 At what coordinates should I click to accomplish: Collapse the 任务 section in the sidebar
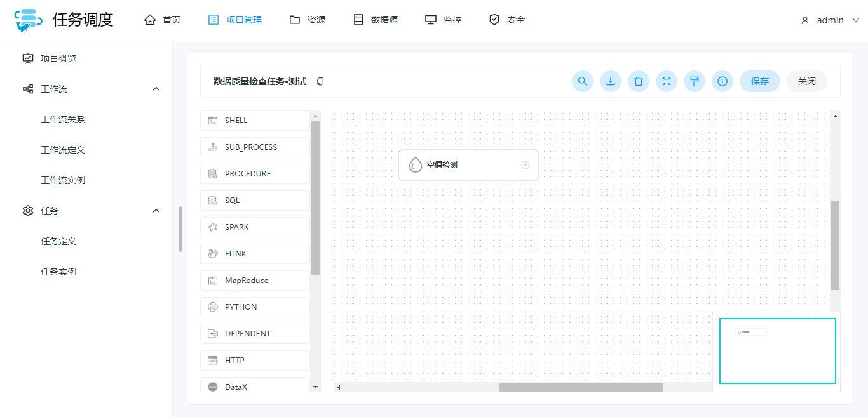click(156, 210)
